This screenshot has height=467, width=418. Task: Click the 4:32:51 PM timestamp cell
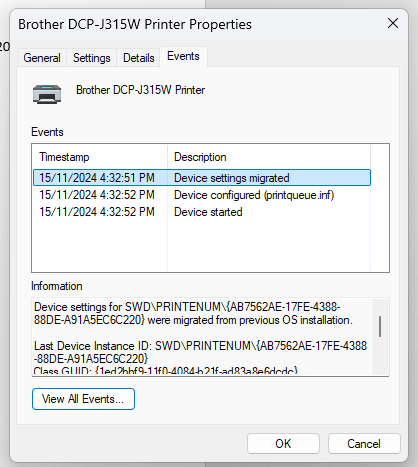[x=97, y=178]
